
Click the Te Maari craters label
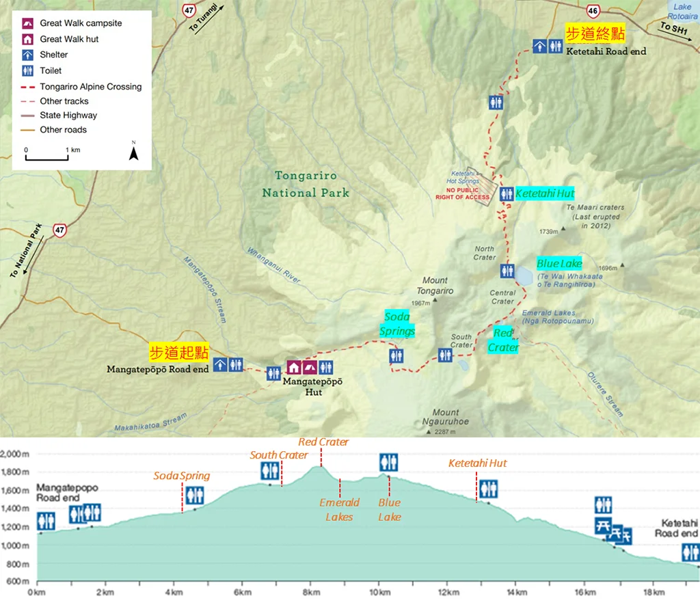(596, 217)
